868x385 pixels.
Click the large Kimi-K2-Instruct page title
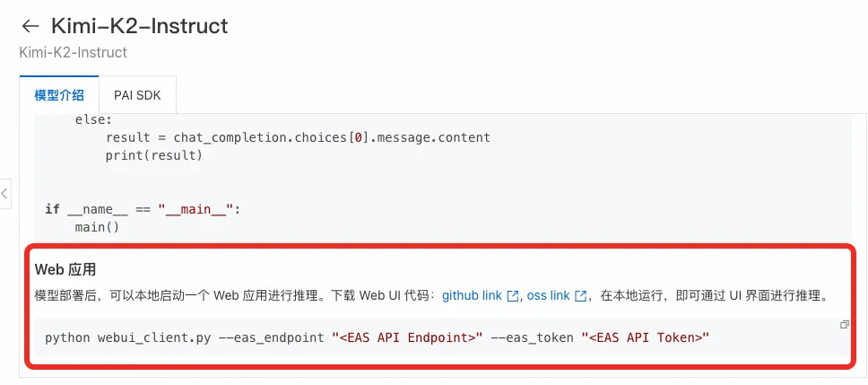[139, 26]
